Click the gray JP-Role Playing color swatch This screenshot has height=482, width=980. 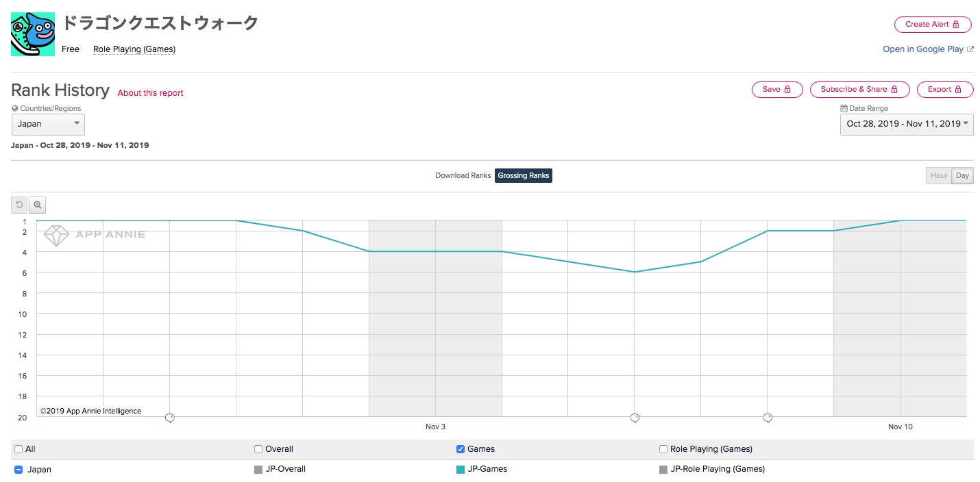tap(663, 470)
